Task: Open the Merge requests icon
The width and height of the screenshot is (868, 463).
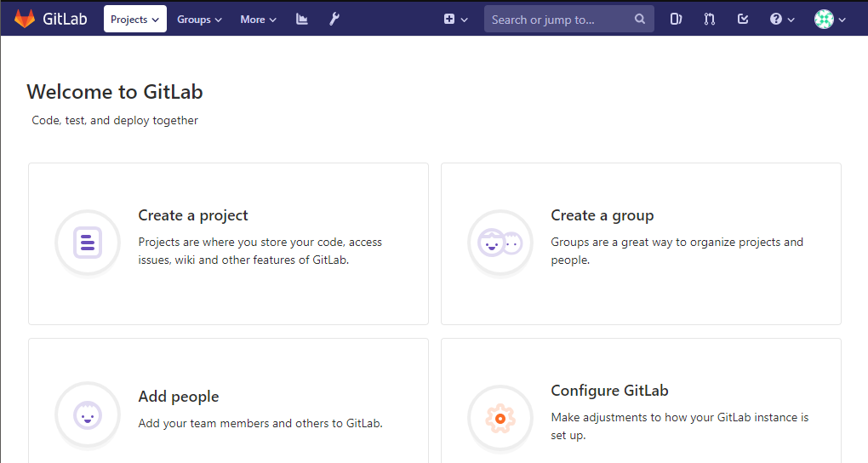Action: coord(710,19)
